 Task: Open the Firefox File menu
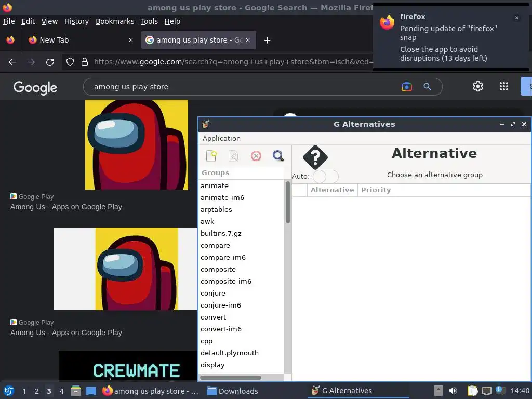point(9,21)
